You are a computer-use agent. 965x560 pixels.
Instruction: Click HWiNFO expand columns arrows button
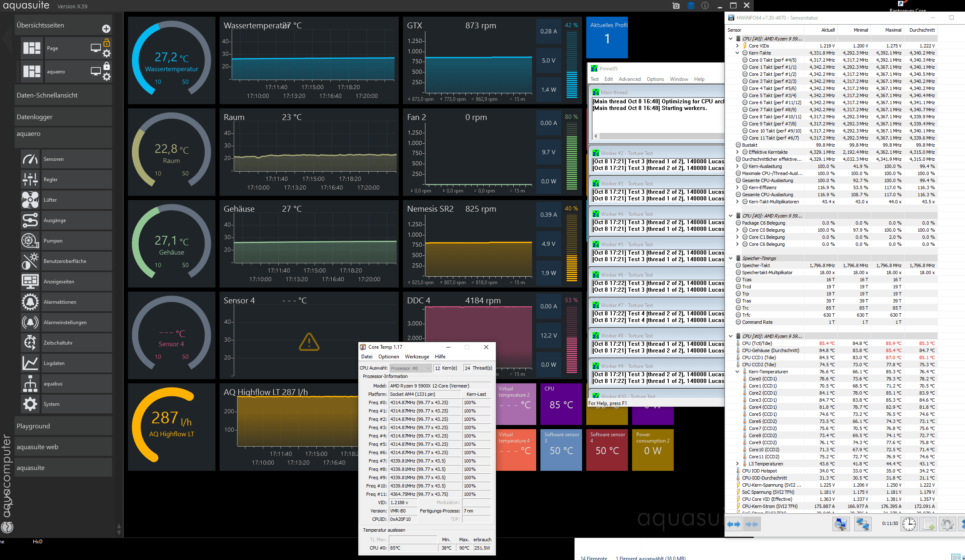tap(734, 524)
